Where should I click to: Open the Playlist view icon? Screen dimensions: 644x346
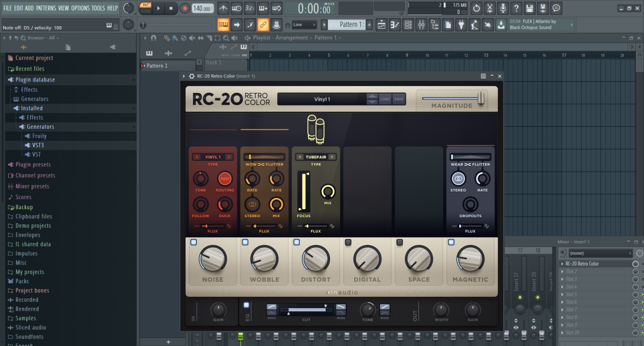click(x=382, y=25)
